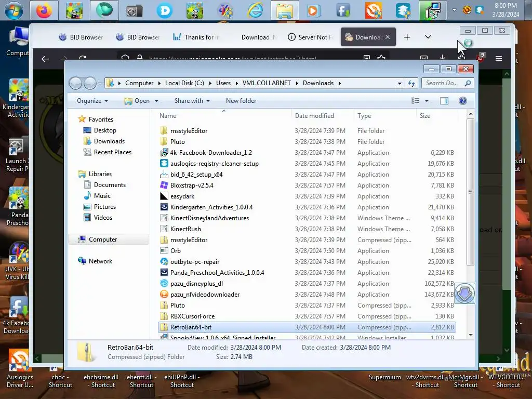Click the Open toolbar button
Image resolution: width=532 pixels, height=399 pixels.
coord(138,101)
